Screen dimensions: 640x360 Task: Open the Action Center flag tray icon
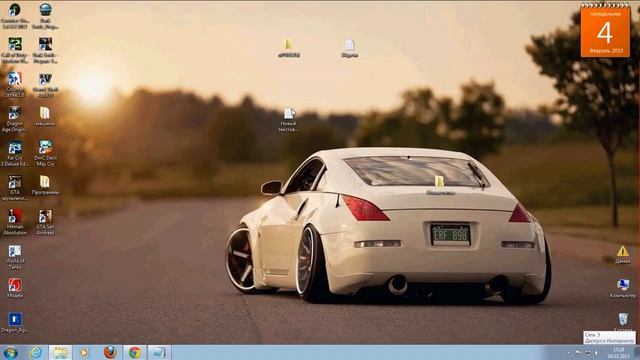click(x=578, y=353)
